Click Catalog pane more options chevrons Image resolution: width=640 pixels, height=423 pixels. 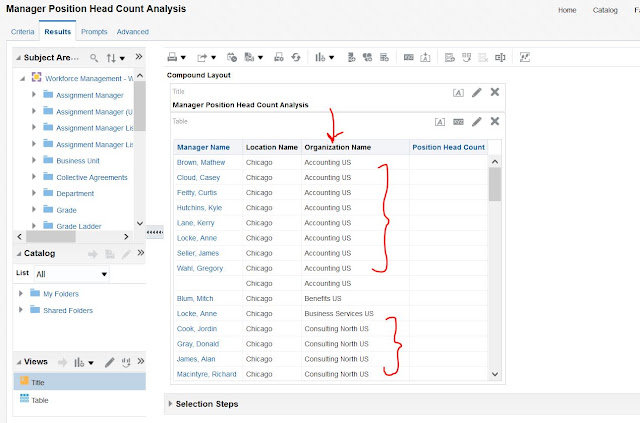[x=141, y=253]
